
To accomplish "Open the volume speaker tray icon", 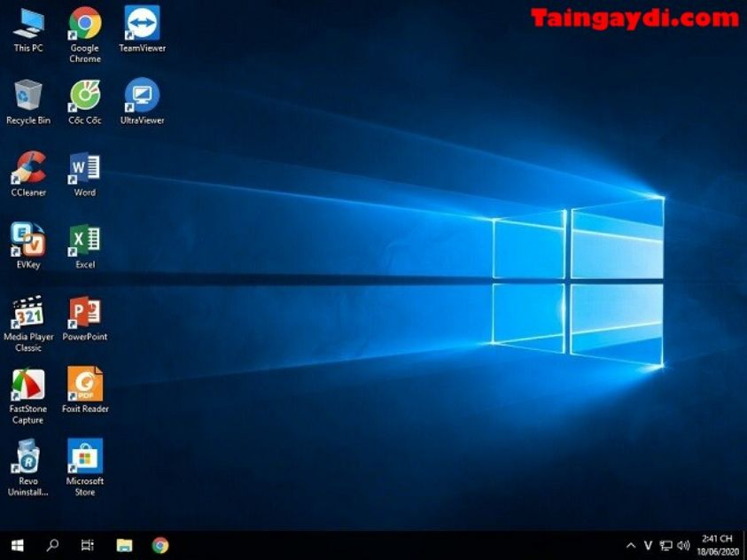I will click(x=683, y=546).
